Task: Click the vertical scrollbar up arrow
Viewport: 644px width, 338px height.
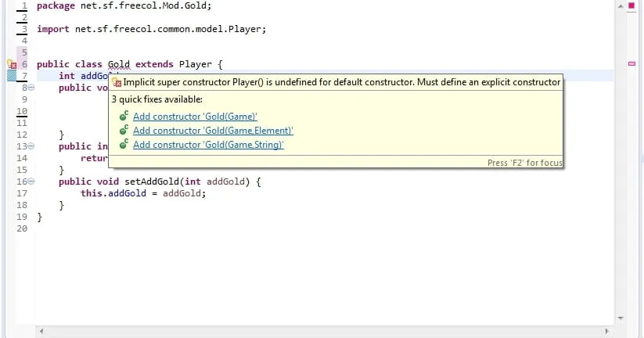Action: [x=621, y=6]
